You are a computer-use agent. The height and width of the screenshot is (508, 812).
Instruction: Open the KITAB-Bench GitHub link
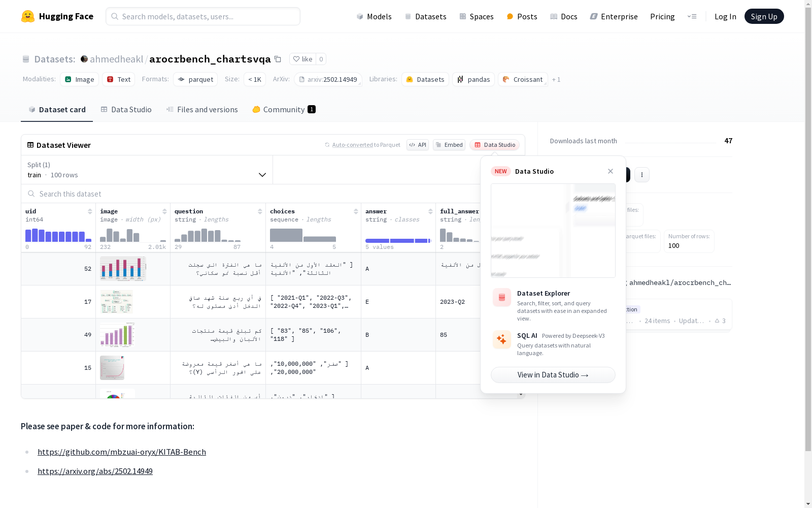tap(122, 452)
